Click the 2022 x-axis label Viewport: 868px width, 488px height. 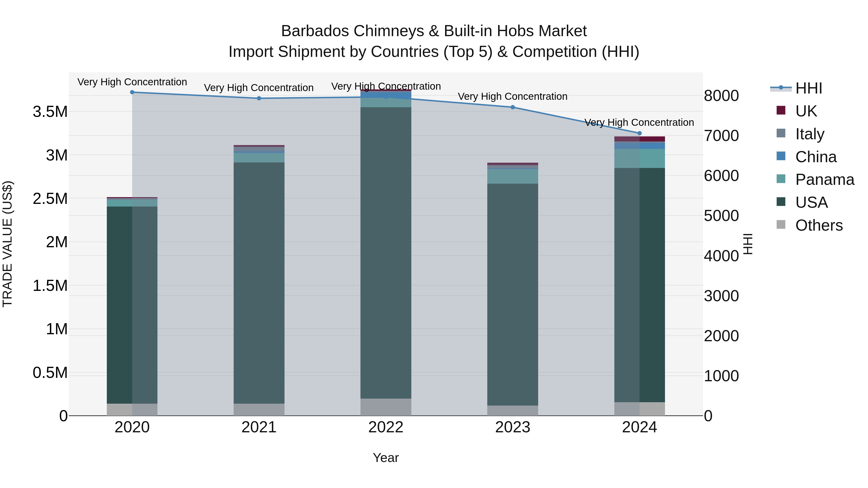click(x=386, y=427)
